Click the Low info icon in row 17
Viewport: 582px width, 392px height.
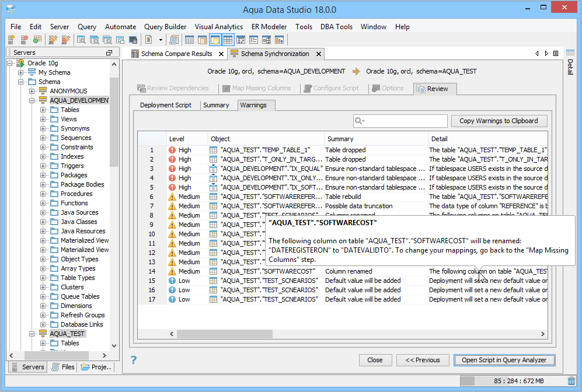click(172, 299)
